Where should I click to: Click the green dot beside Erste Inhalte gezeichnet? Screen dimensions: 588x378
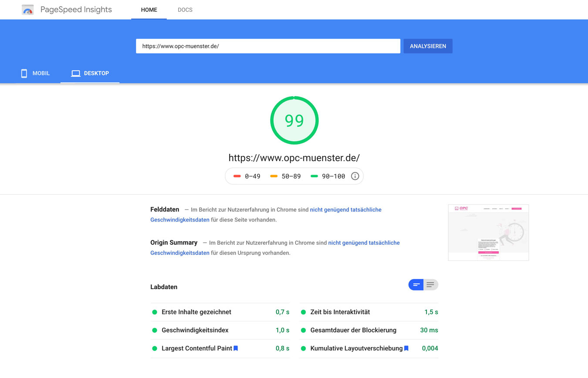tap(155, 312)
